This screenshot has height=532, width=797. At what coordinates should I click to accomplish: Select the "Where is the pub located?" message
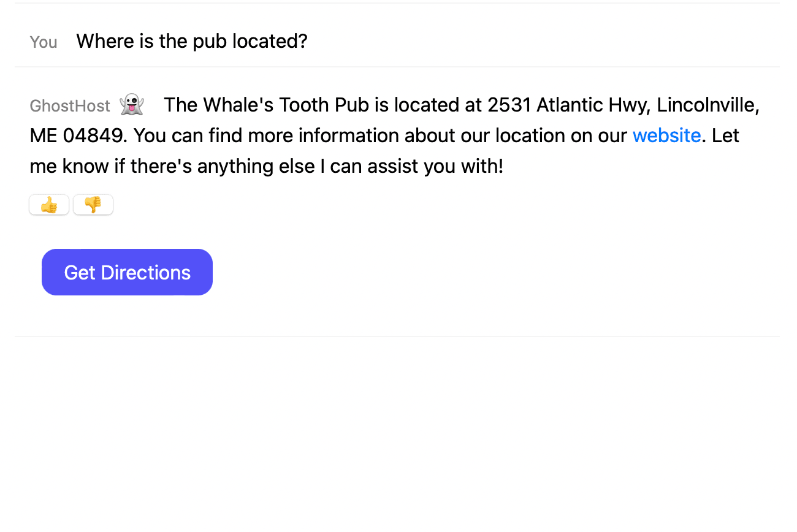click(x=192, y=41)
